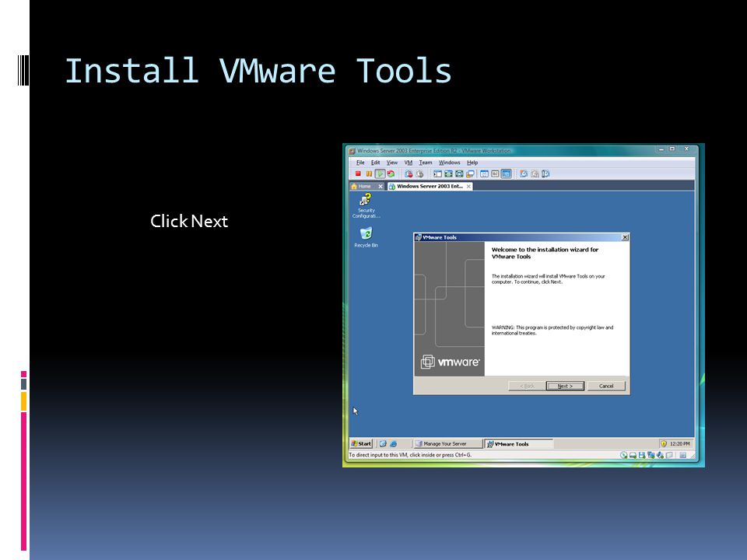747x560 pixels.
Task: Click the Revert to Snapshot toolbar icon
Action: coord(419,173)
